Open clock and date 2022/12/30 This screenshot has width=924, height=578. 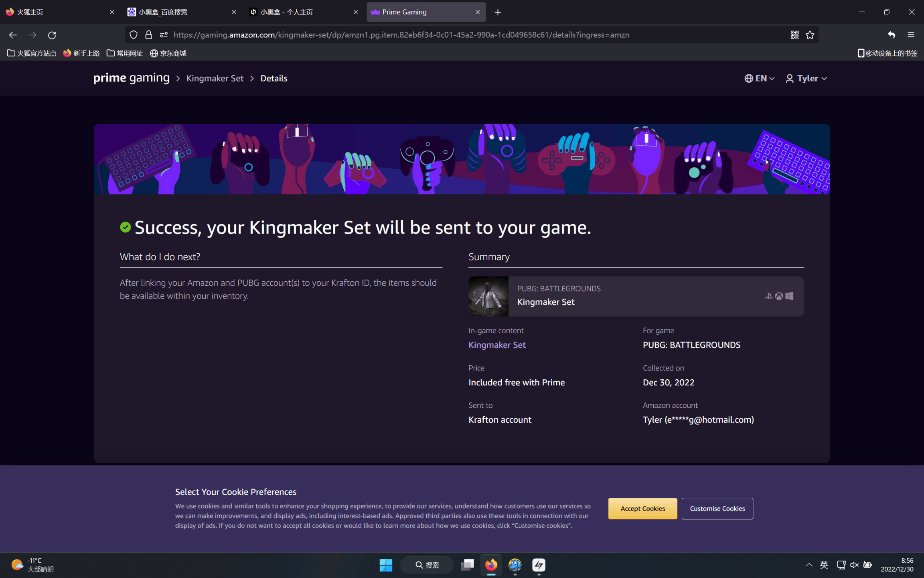click(897, 565)
